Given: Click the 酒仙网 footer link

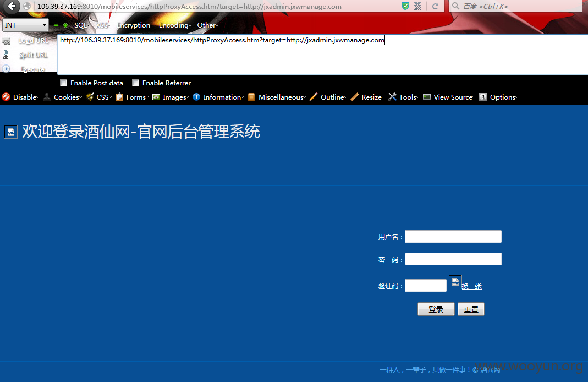Looking at the screenshot, I should 491,370.
